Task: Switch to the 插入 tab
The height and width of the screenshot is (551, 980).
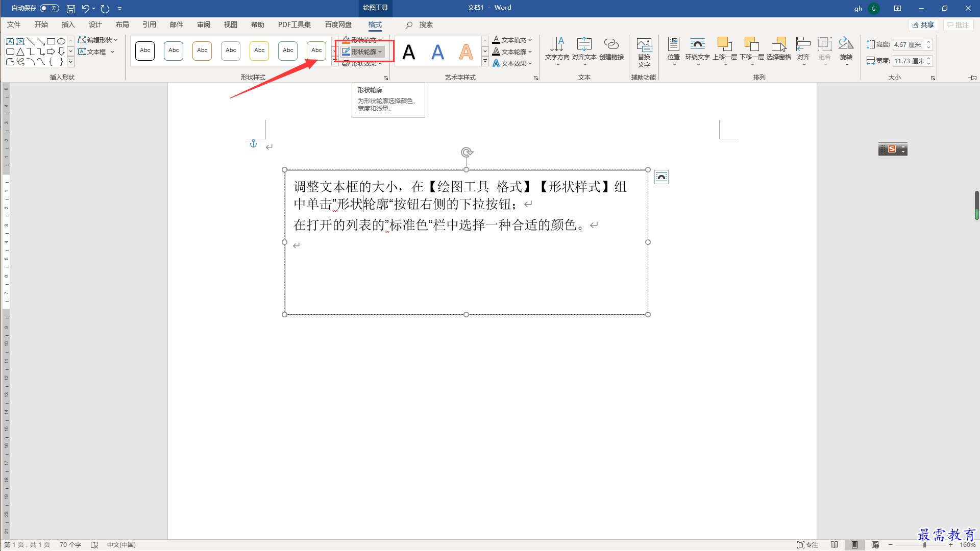Action: (68, 24)
